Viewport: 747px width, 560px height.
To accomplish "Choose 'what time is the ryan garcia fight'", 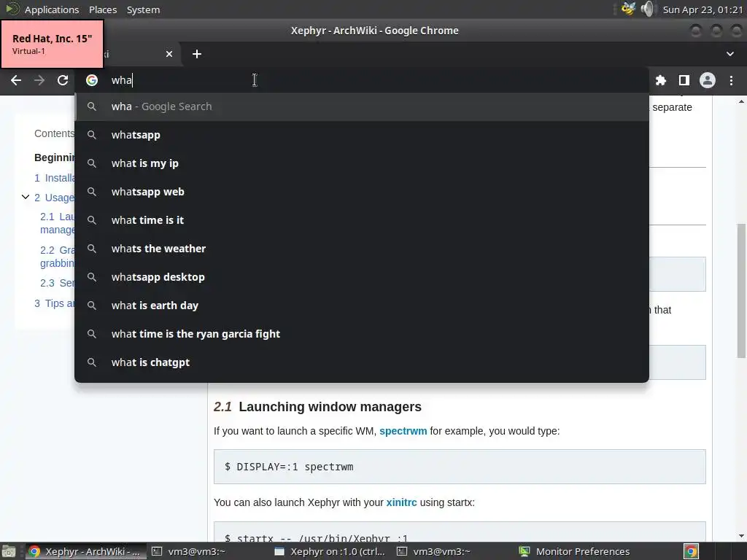I will pyautogui.click(x=362, y=334).
